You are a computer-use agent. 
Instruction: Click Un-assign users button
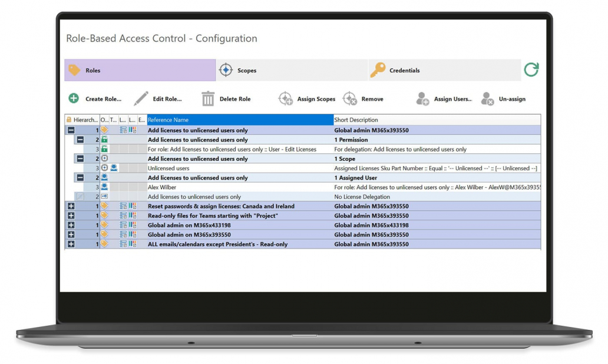coord(503,99)
